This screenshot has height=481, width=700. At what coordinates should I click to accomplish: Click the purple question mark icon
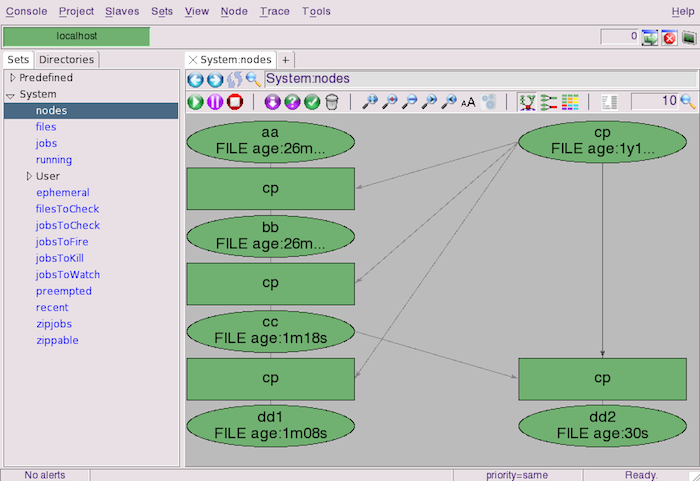(292, 102)
